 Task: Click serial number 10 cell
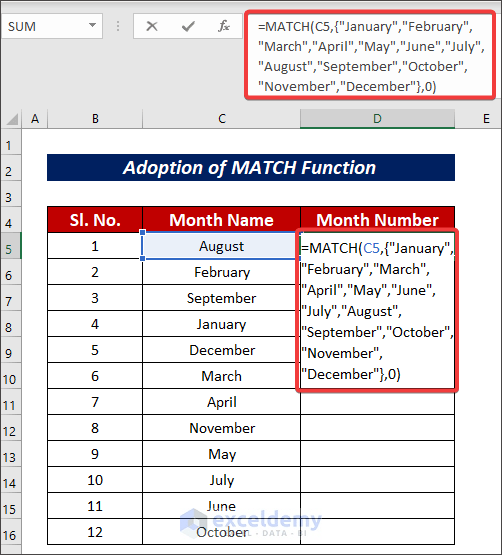(x=95, y=480)
